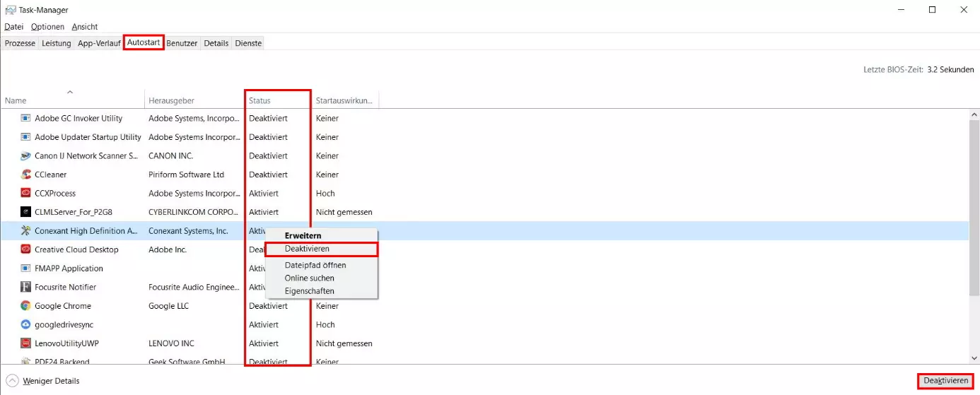The image size is (980, 395).
Task: Switch to the Dienste tab
Action: tap(248, 43)
